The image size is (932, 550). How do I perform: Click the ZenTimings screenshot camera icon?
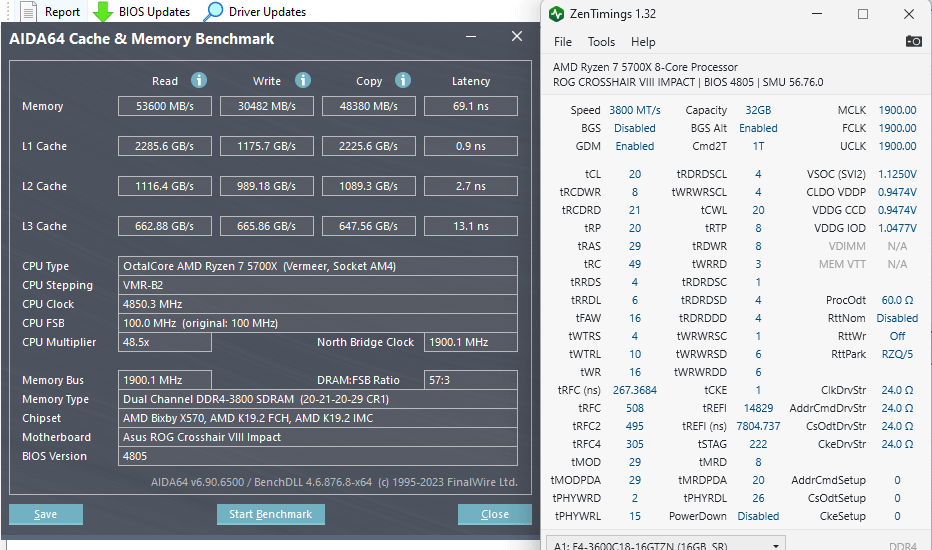[914, 41]
